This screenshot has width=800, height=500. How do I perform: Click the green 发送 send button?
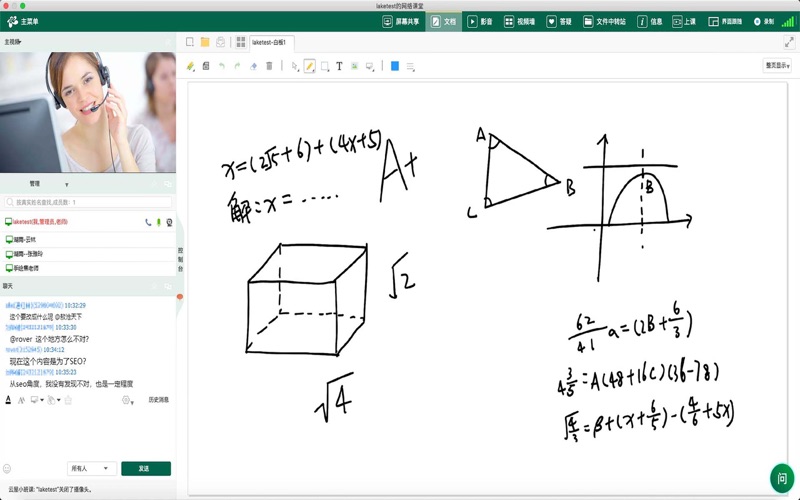[x=145, y=468]
